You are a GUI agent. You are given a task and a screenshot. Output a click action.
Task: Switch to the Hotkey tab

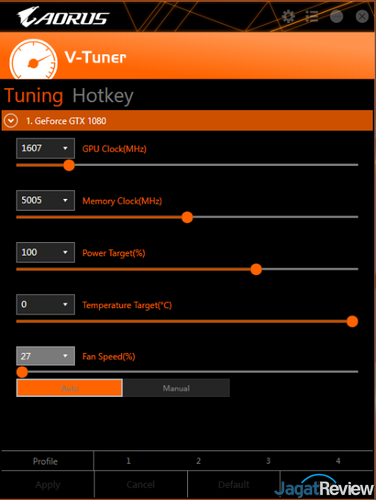[x=103, y=96]
